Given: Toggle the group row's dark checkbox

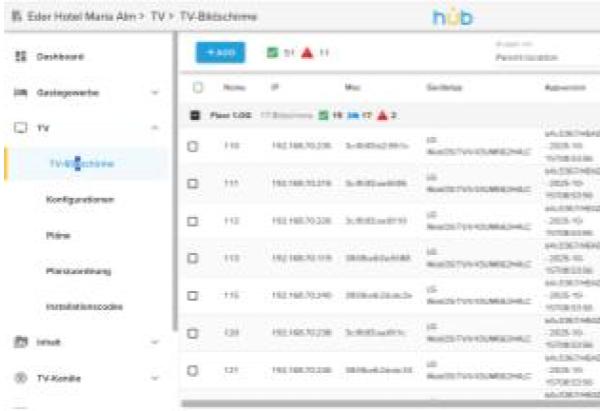Looking at the screenshot, I should click(x=195, y=115).
